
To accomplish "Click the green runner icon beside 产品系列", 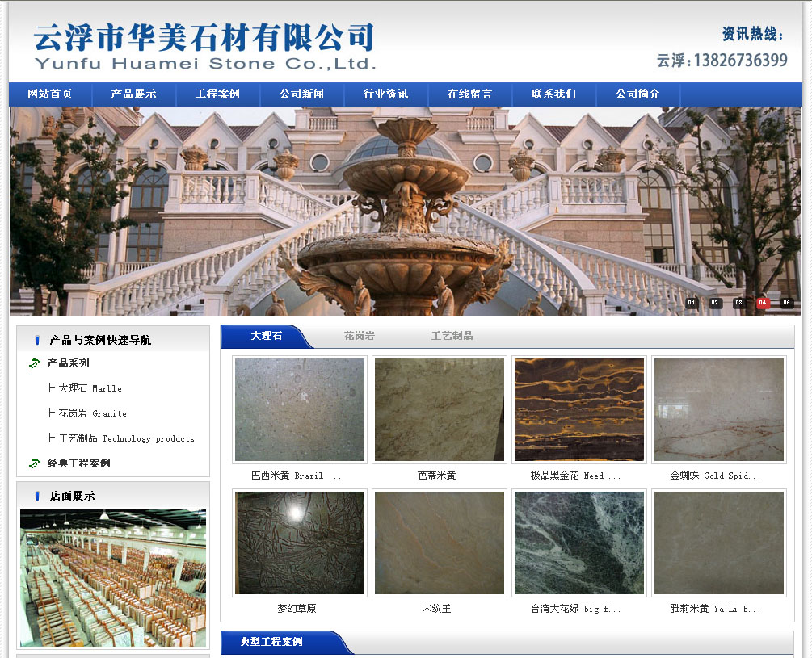I will click(x=34, y=364).
